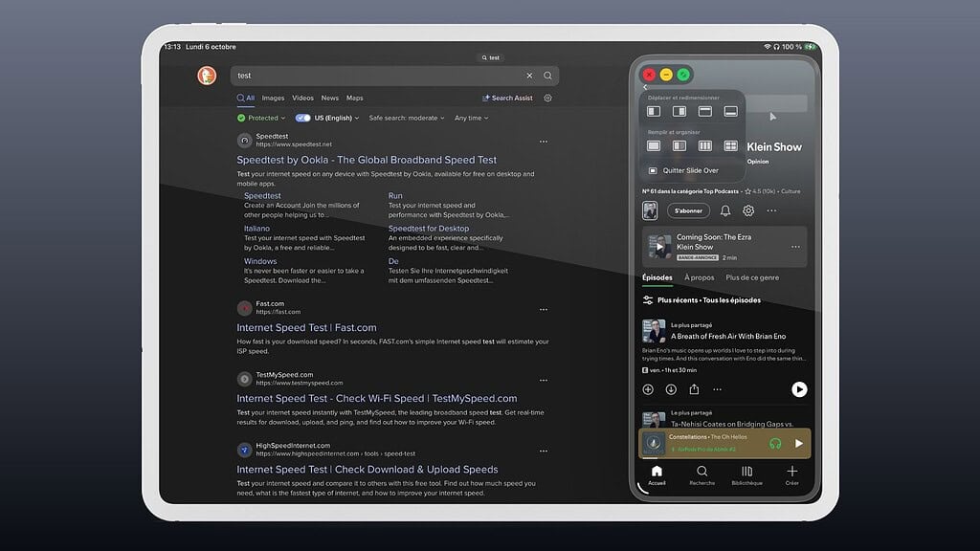The height and width of the screenshot is (551, 980).
Task: Open the US (English) region dropdown
Action: tap(337, 118)
